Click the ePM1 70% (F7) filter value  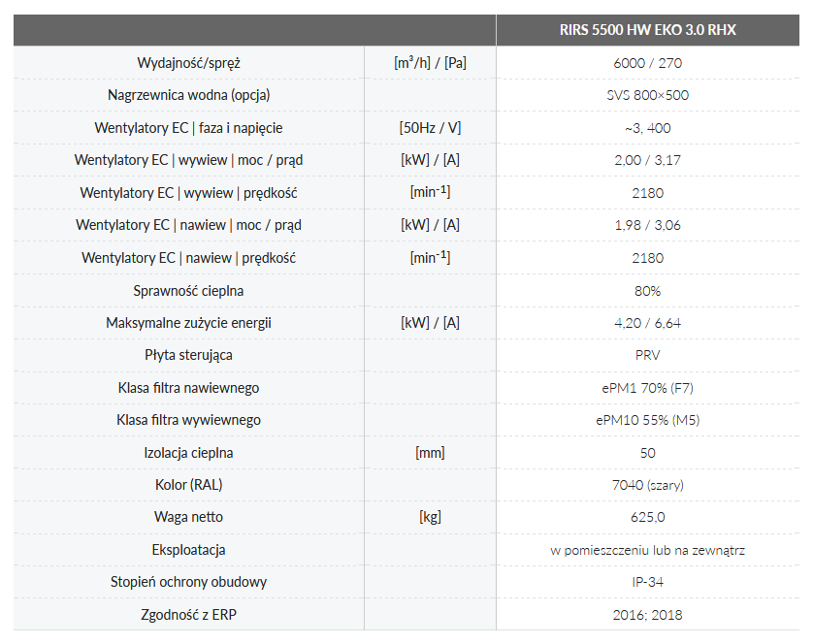(648, 388)
